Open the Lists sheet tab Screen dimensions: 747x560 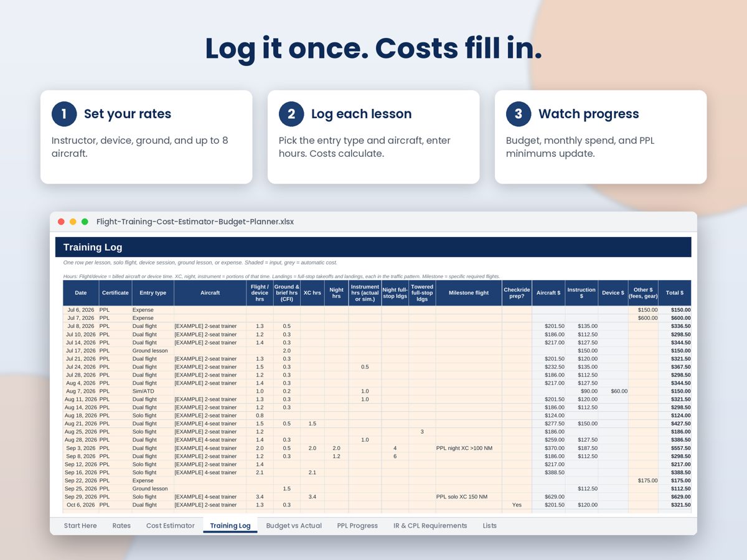click(x=490, y=526)
